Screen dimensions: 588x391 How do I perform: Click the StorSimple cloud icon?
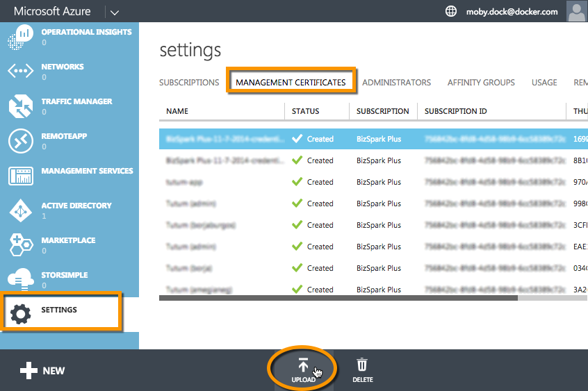tap(20, 278)
